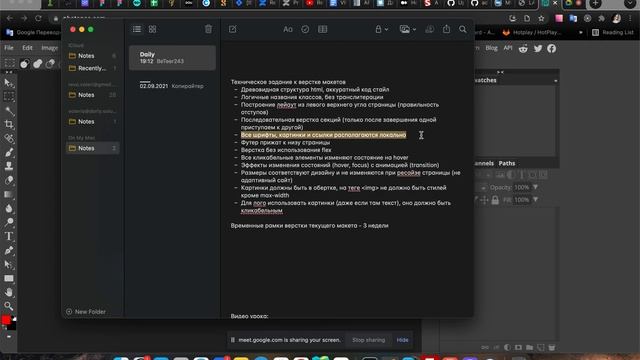The height and width of the screenshot is (360, 640).
Task: Select the Clone Stamp tool
Action: tap(9, 166)
